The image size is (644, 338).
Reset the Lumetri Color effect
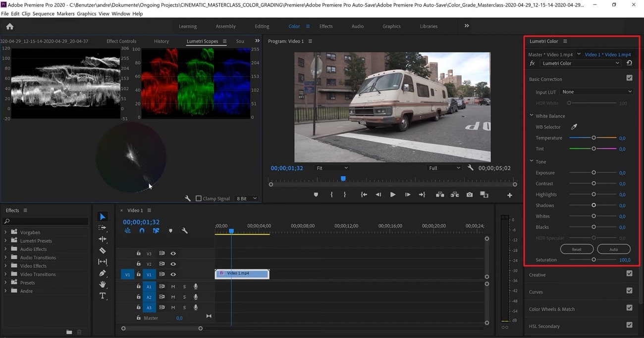tap(629, 63)
